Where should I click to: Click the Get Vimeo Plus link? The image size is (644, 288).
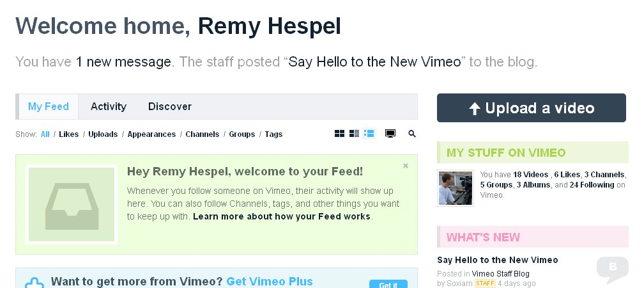point(270,282)
